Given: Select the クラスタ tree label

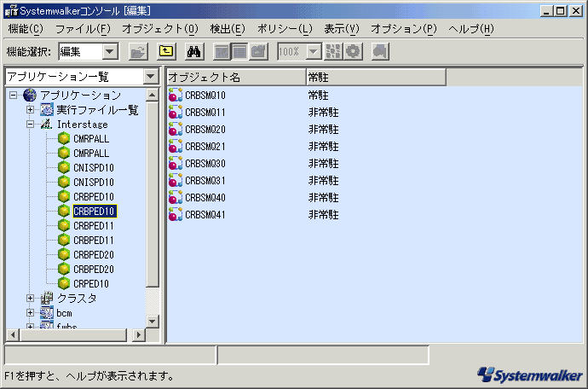Looking at the screenshot, I should point(77,298).
